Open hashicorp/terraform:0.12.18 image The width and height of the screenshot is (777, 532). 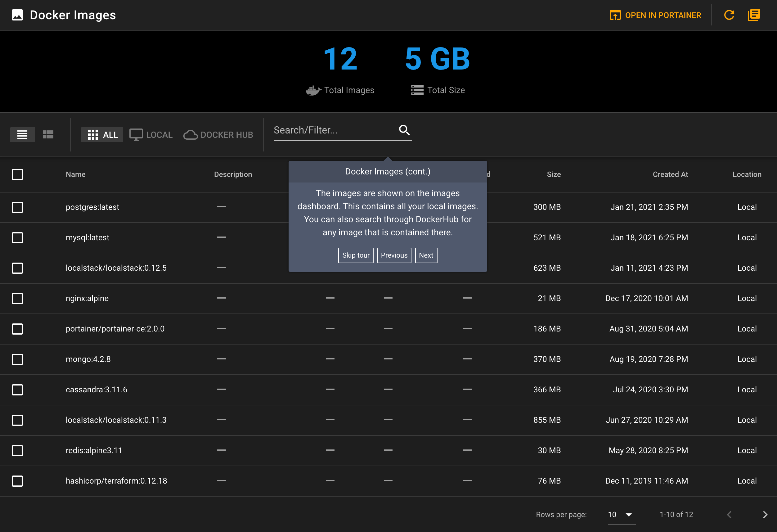point(116,481)
